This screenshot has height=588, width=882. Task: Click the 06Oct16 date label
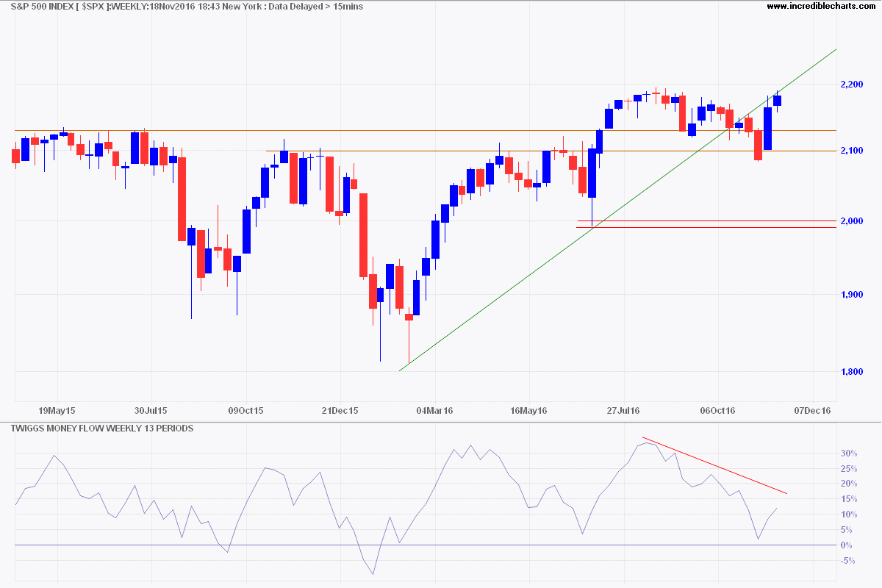718,410
